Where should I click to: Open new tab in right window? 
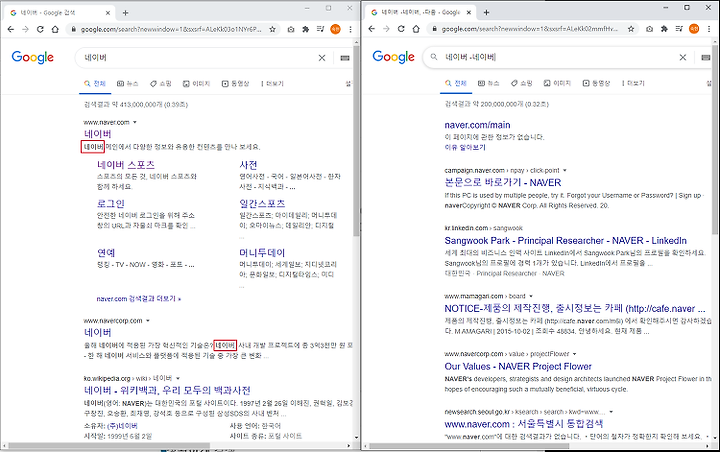coord(486,12)
